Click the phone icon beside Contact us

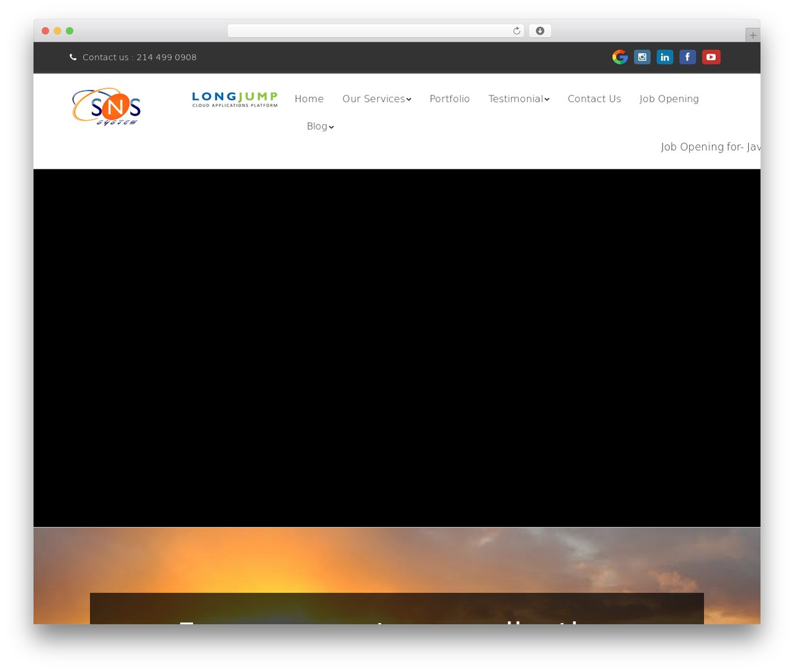[73, 57]
